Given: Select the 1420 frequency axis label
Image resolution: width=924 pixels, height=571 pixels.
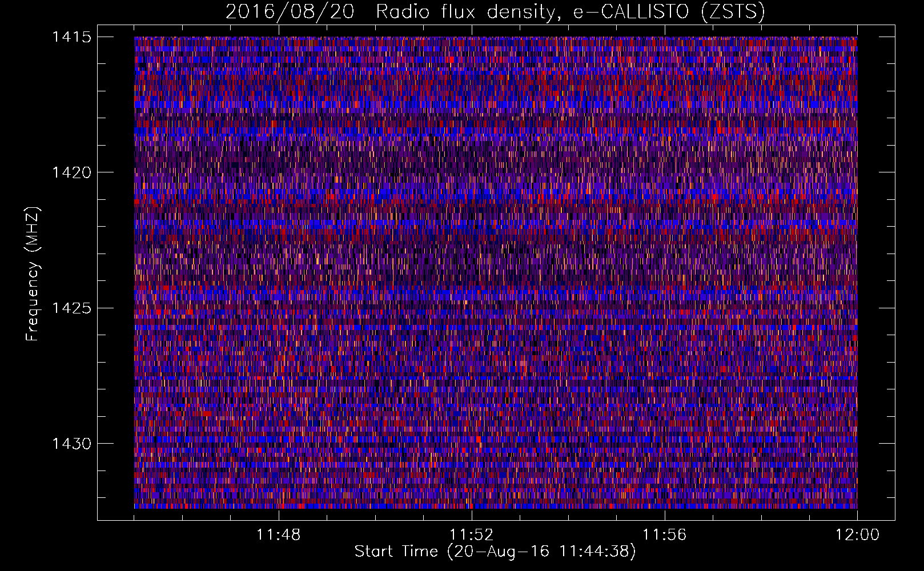Looking at the screenshot, I should click(x=71, y=172).
